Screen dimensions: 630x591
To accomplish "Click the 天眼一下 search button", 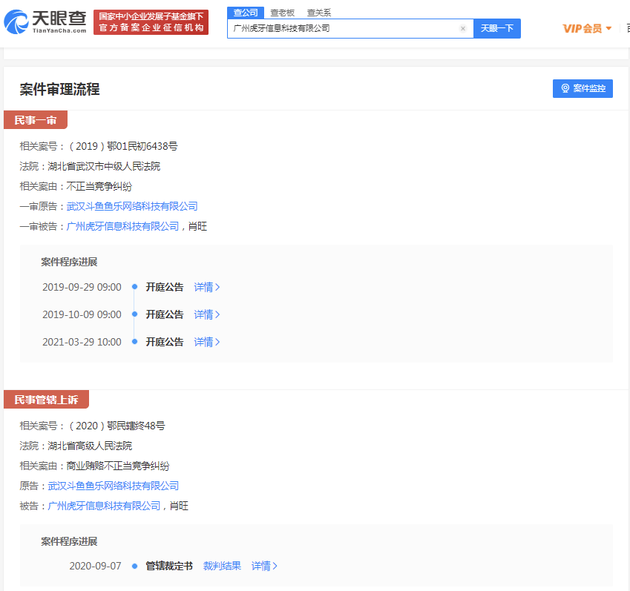I will (x=497, y=29).
